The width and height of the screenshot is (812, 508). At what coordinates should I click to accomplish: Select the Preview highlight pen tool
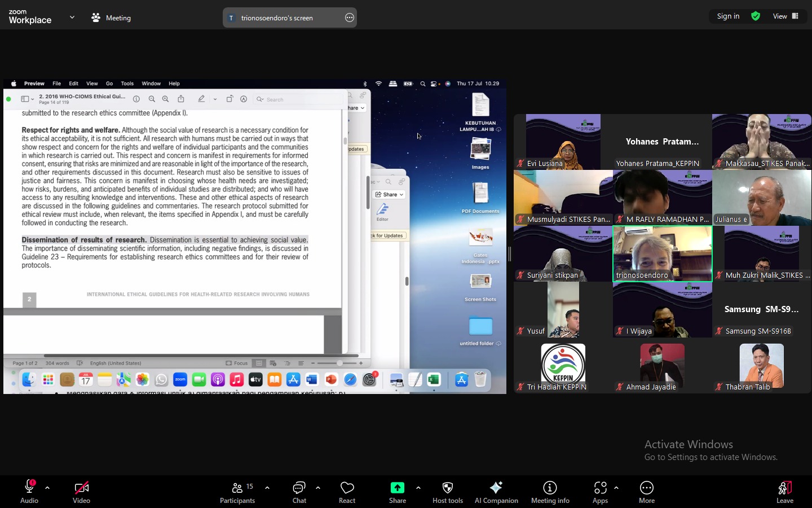coord(201,99)
